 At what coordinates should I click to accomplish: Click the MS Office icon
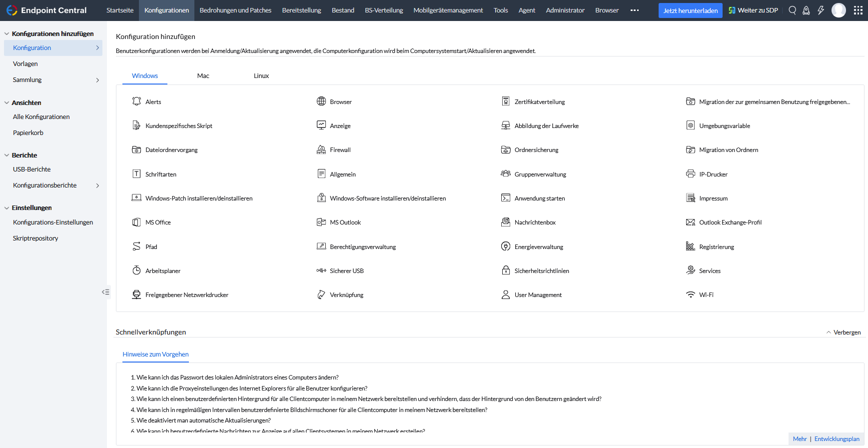136,222
